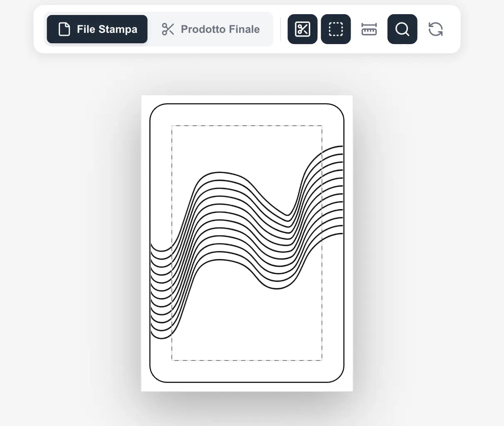Click the File Stampa text label
The image size is (504, 426).
(x=107, y=29)
